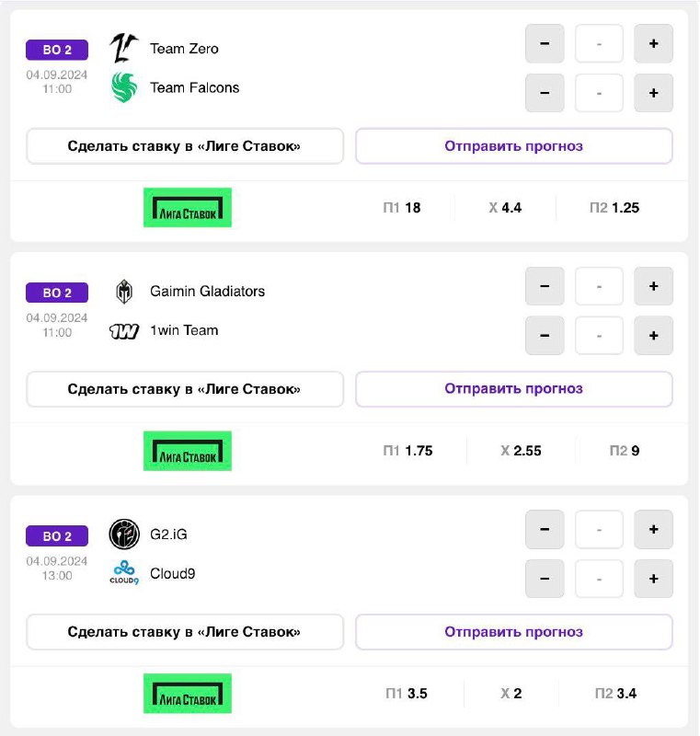Select draw odds 4.4 in first match
This screenshot has width=700, height=736.
[505, 208]
